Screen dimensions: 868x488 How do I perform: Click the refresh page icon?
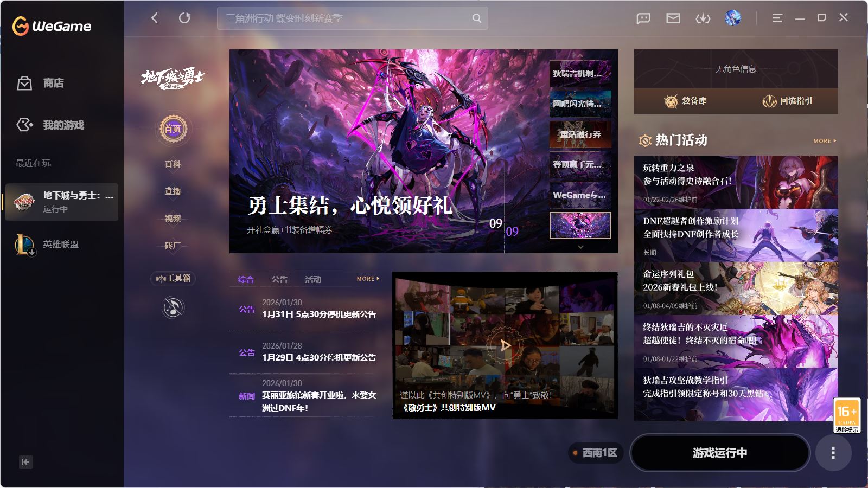[x=184, y=18]
